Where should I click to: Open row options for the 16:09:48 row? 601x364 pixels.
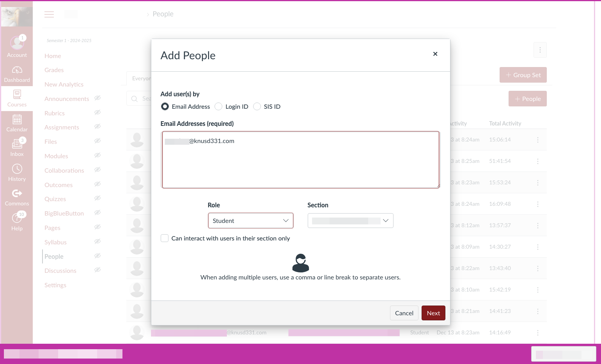coord(538,204)
